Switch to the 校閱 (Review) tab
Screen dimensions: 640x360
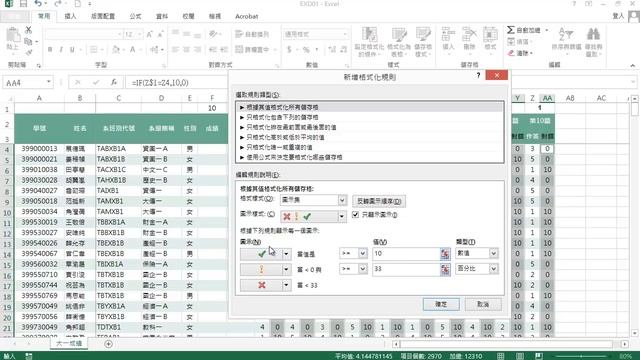[188, 16]
